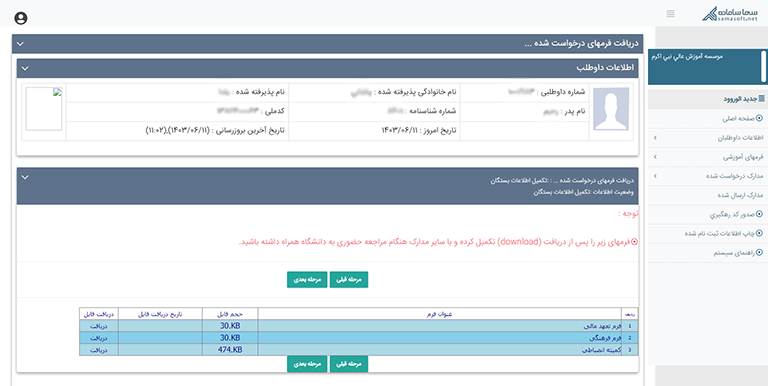Open the user account profile icon

pyautogui.click(x=21, y=18)
